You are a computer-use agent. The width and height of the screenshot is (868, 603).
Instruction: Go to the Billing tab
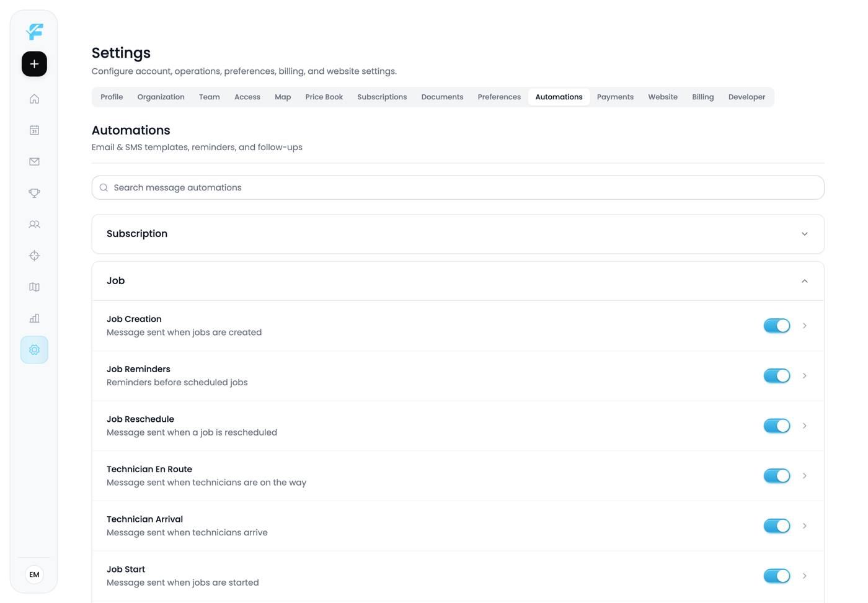702,97
